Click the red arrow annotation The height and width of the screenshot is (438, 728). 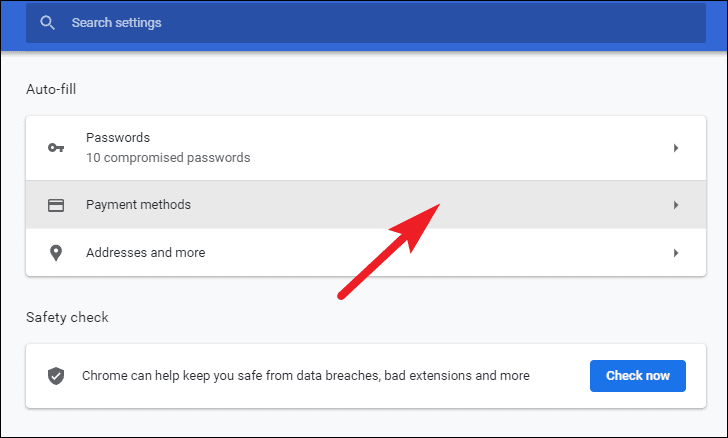(x=389, y=251)
